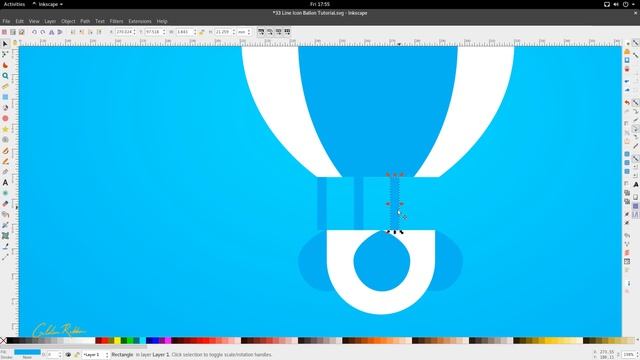This screenshot has width=640, height=360.
Task: Pick the magenta palette swatch
Action: point(168,340)
